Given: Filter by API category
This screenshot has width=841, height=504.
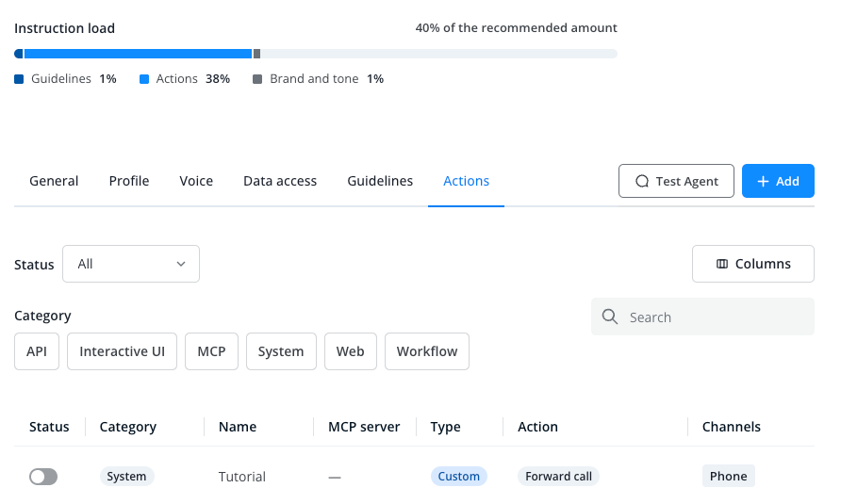Looking at the screenshot, I should pyautogui.click(x=37, y=351).
